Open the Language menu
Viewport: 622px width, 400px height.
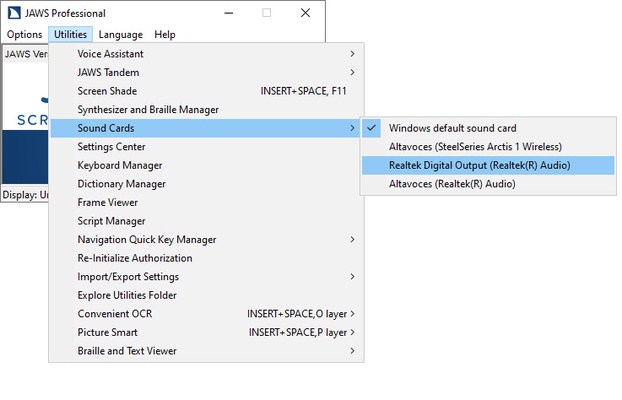click(x=120, y=35)
